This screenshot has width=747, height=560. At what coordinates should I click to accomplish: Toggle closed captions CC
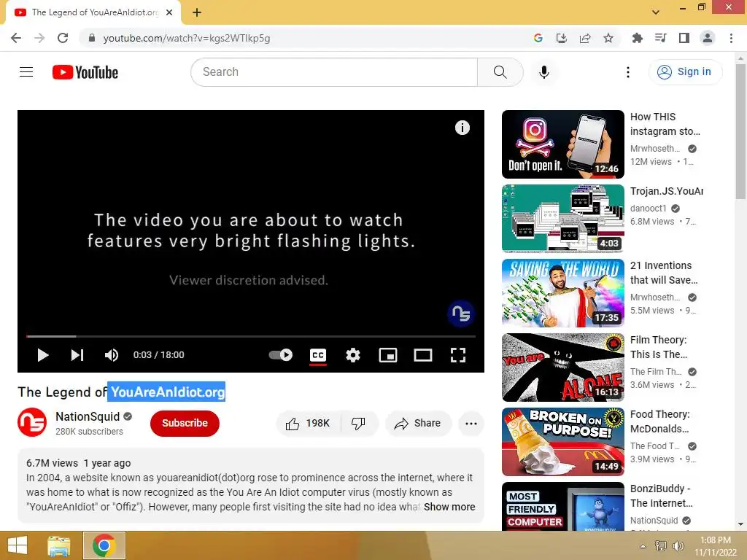pos(318,355)
